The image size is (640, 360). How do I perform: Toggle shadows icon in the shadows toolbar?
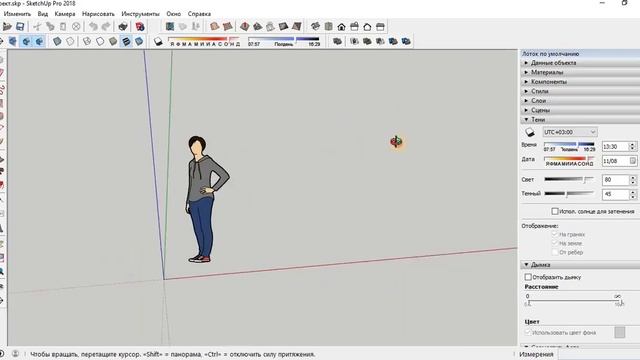point(158,42)
